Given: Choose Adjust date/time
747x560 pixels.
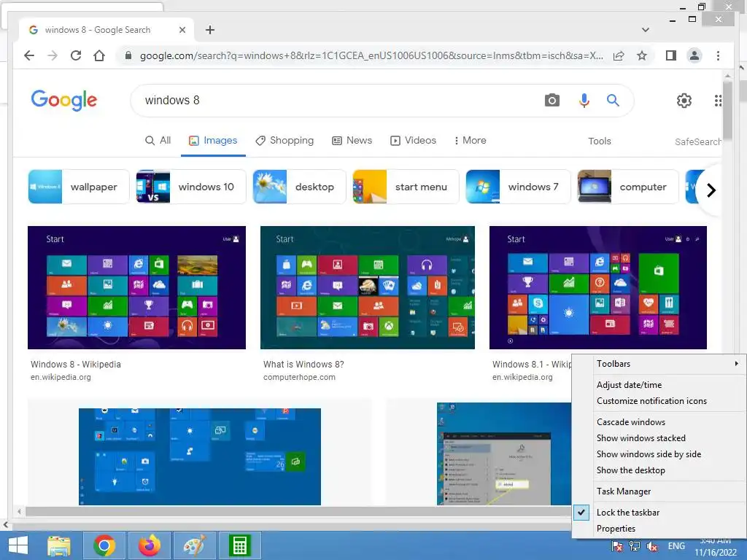Looking at the screenshot, I should coord(659,385).
